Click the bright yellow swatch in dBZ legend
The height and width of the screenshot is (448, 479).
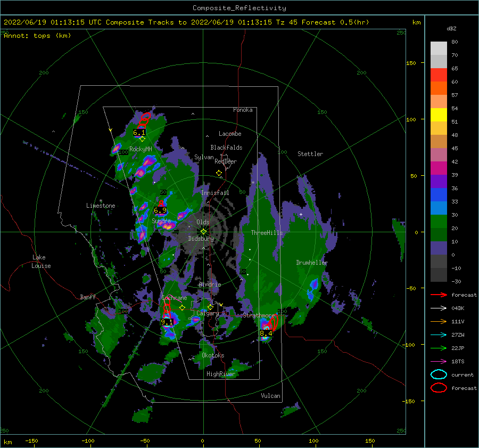click(x=439, y=115)
